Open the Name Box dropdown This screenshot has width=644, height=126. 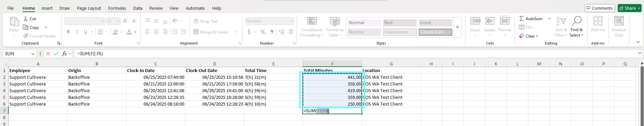pos(33,54)
